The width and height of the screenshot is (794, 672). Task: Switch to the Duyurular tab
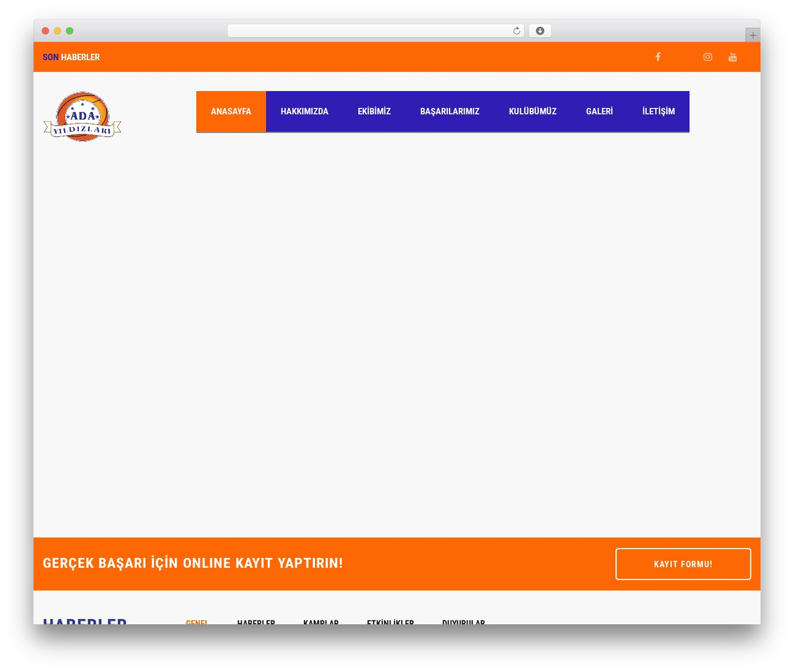coord(463,622)
